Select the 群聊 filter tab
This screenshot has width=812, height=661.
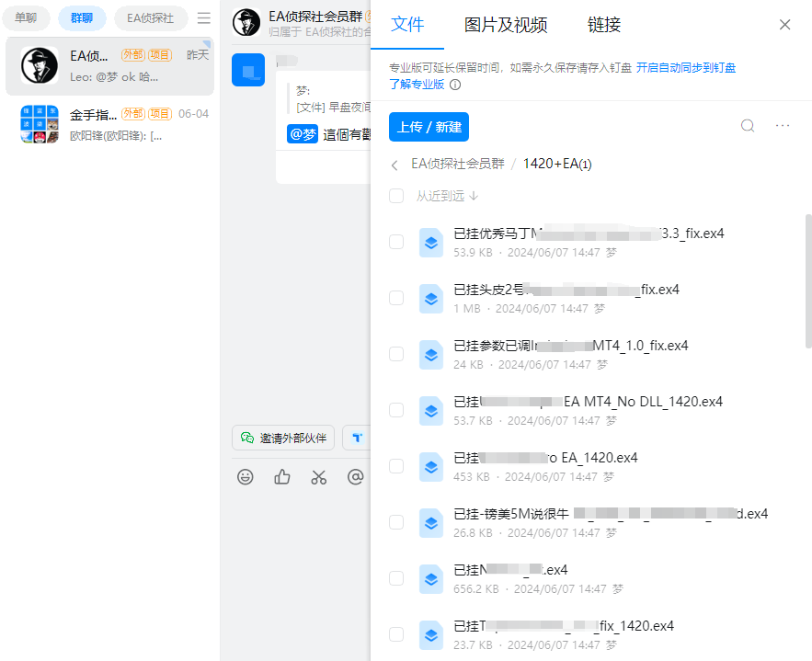(x=82, y=18)
